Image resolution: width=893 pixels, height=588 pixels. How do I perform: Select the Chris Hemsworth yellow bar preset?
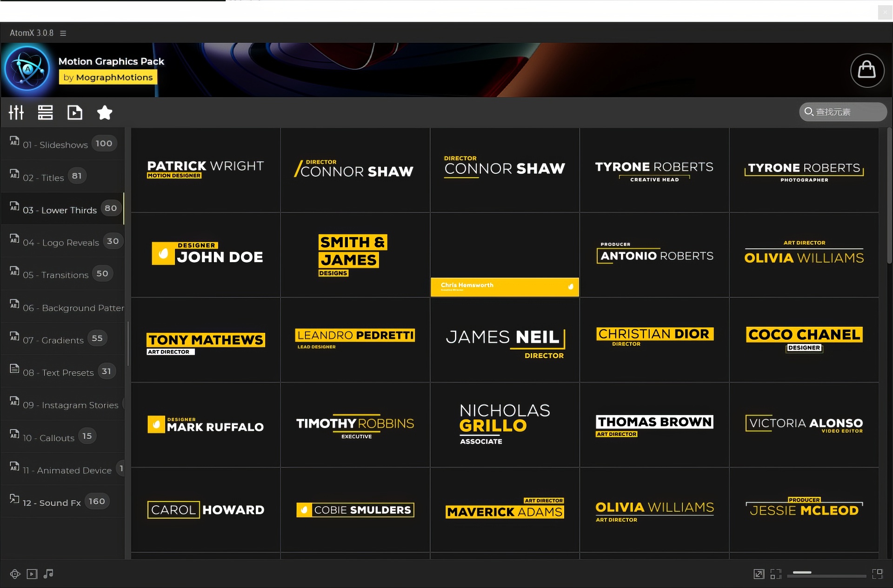pyautogui.click(x=505, y=255)
